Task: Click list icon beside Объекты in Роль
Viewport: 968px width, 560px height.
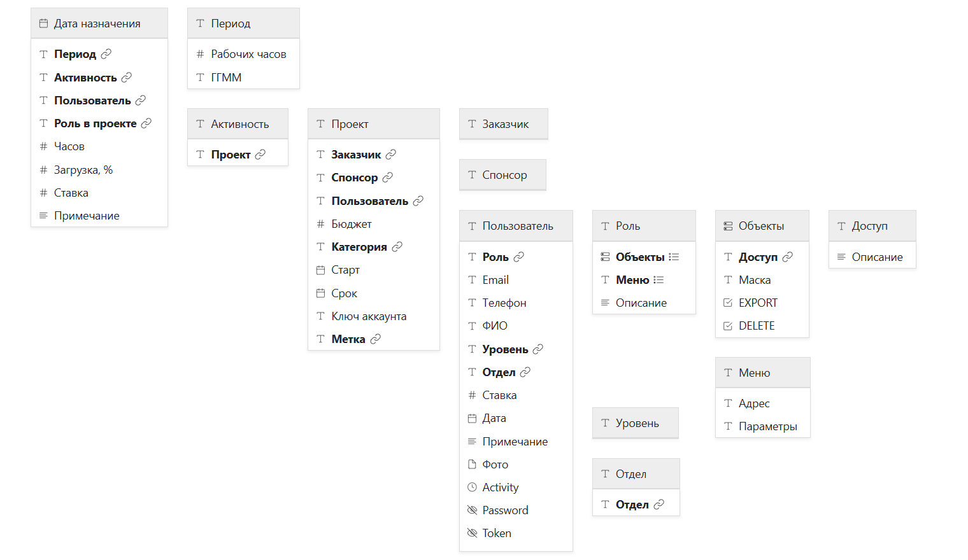Action: point(674,257)
